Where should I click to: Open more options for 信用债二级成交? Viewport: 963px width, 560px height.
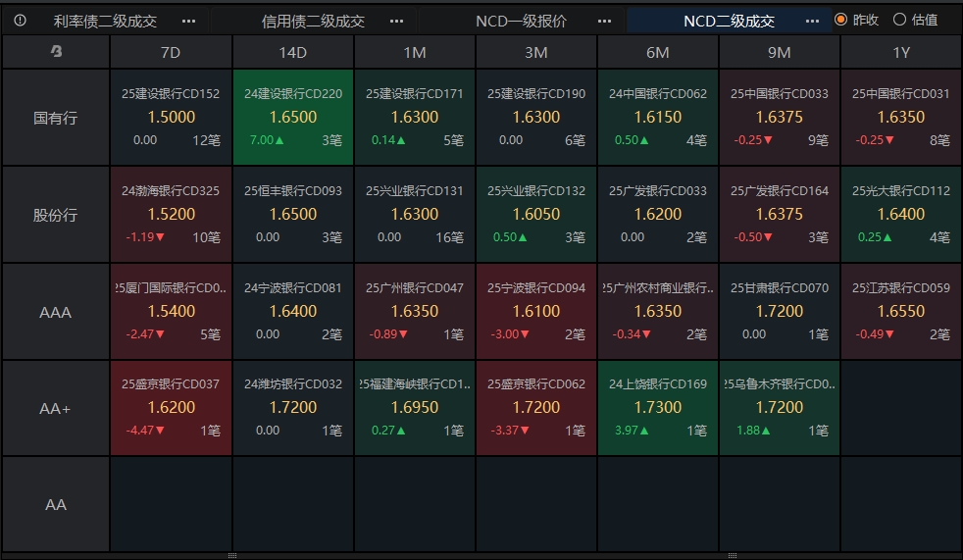pos(397,21)
